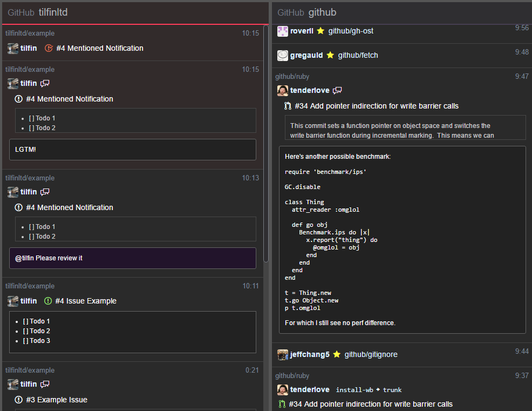
Task: Click the jeffchang5 username
Action: 310,354
